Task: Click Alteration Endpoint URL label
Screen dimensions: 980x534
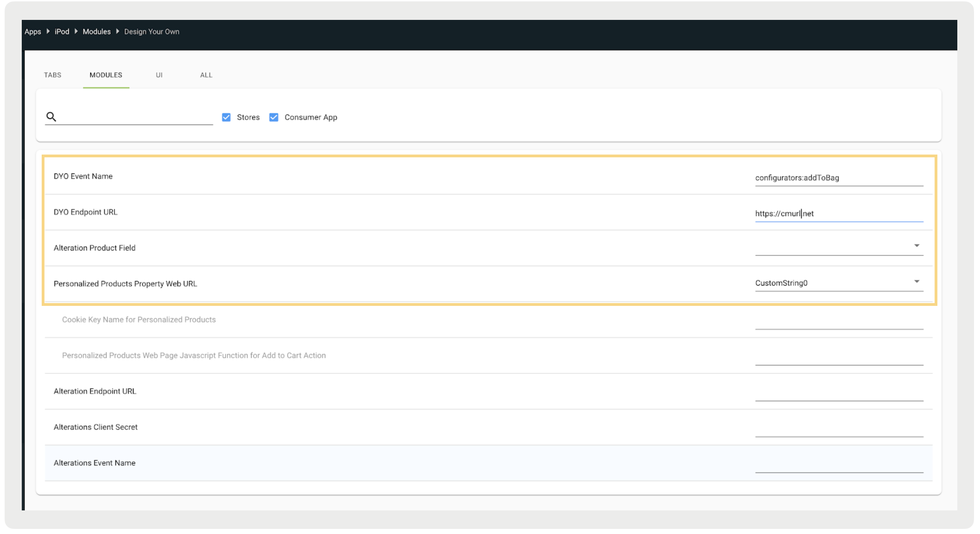Action: [95, 391]
